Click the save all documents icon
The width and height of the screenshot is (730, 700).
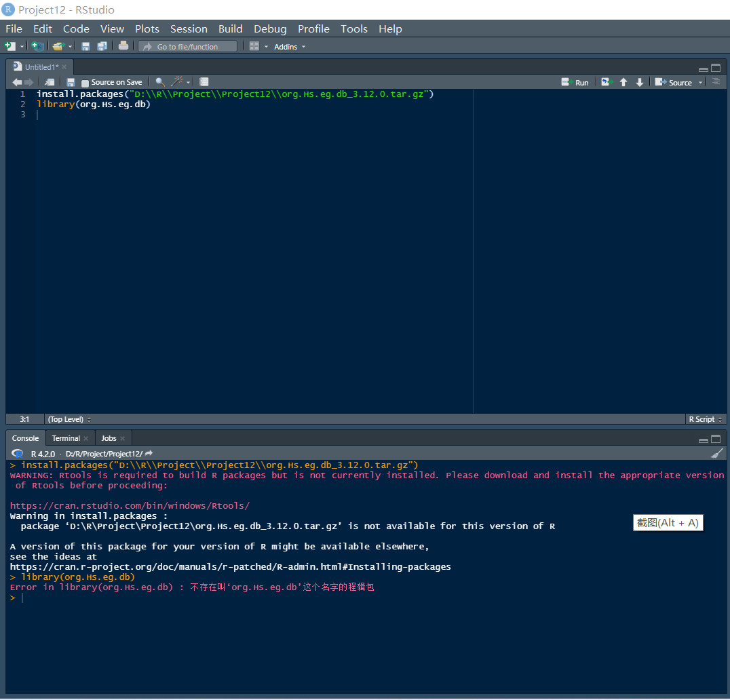click(102, 46)
